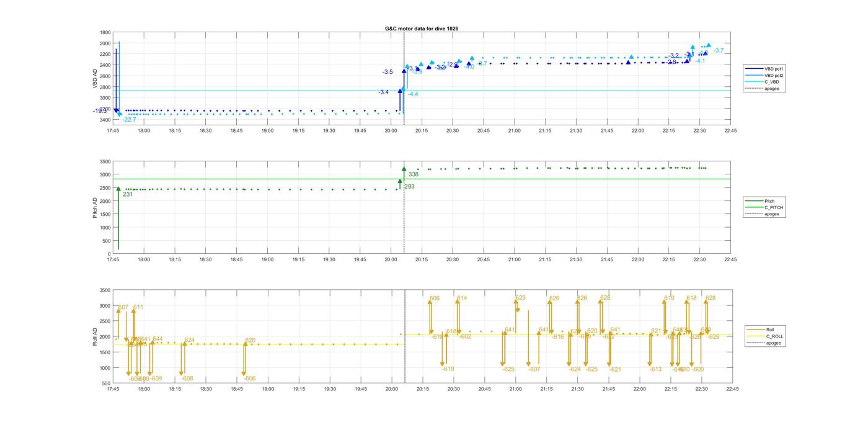Click the '293' pitch move label

409,186
